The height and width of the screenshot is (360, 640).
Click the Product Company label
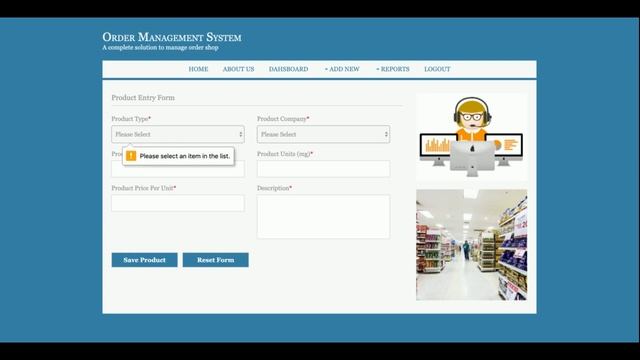[x=283, y=119]
